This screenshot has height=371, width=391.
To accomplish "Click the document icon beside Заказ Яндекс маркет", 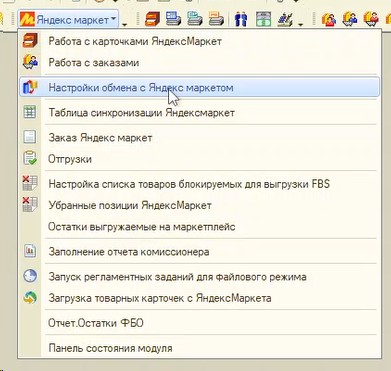I will click(30, 137).
